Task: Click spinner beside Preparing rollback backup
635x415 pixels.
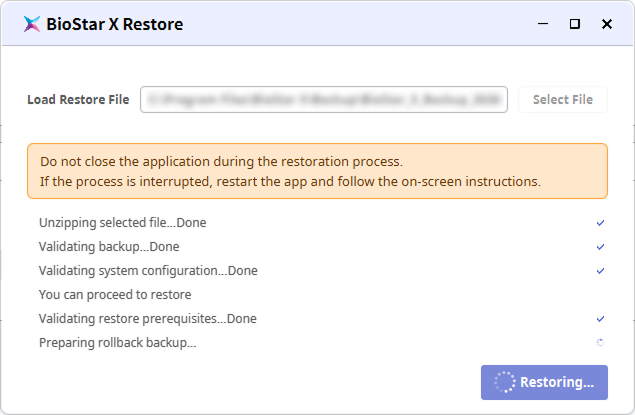Action: pyautogui.click(x=600, y=343)
